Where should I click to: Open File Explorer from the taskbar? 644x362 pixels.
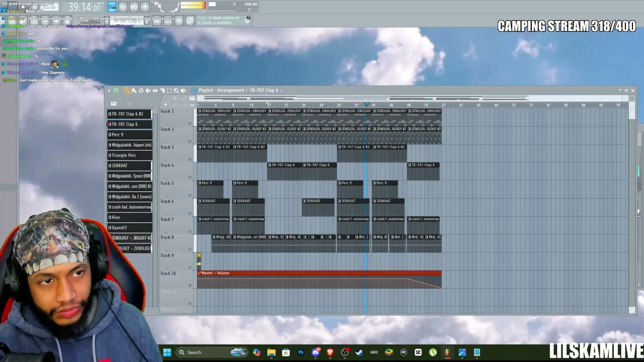[271, 352]
